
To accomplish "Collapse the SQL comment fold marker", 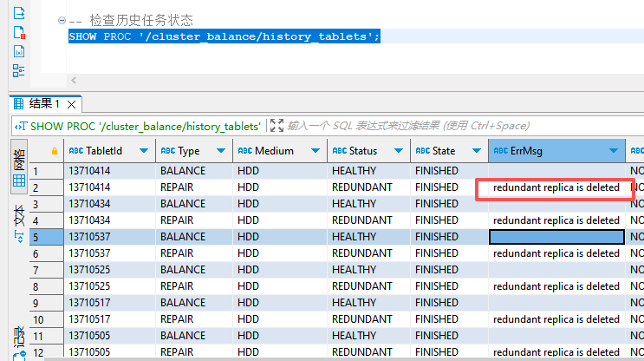I will 62,20.
